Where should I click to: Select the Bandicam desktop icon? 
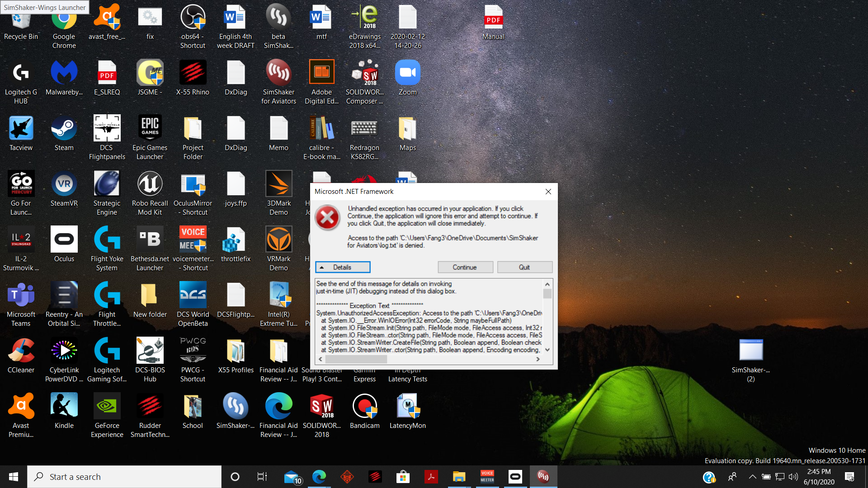[364, 412]
